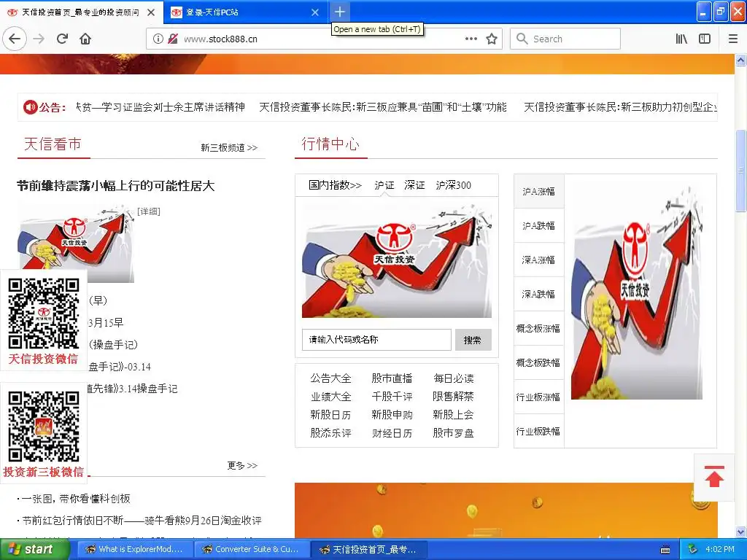Image resolution: width=747 pixels, height=560 pixels.
Task: Click the insecure connection padlock icon
Action: [173, 39]
